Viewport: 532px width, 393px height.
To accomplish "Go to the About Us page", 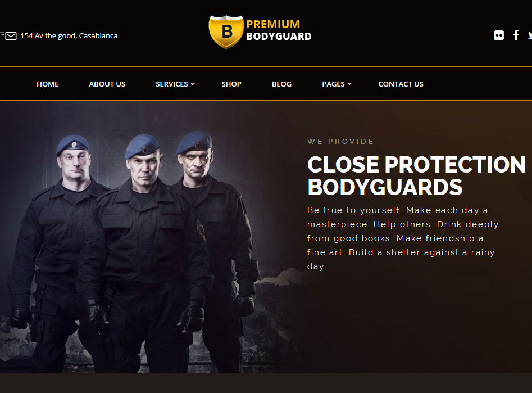I will point(107,84).
